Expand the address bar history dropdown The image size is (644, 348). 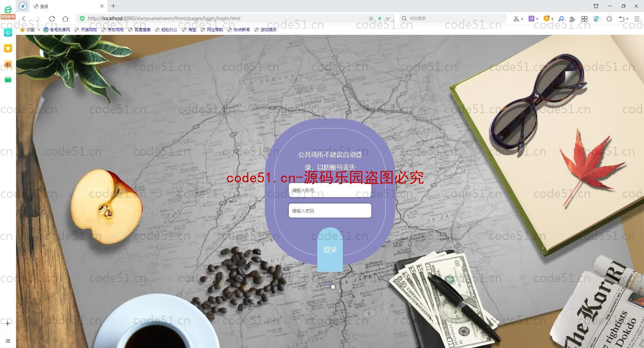pyautogui.click(x=388, y=18)
